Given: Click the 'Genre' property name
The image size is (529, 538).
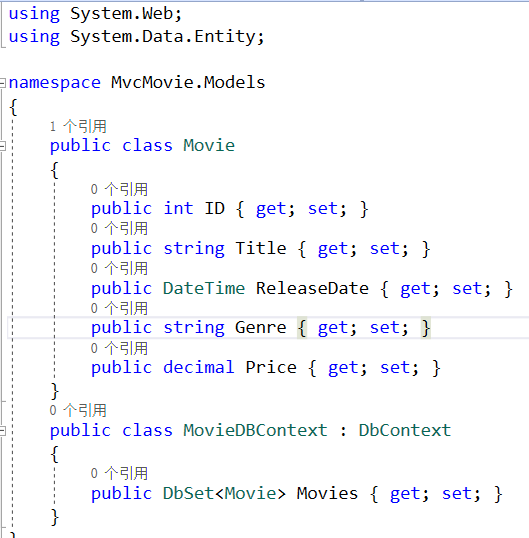Looking at the screenshot, I should click(x=261, y=328).
